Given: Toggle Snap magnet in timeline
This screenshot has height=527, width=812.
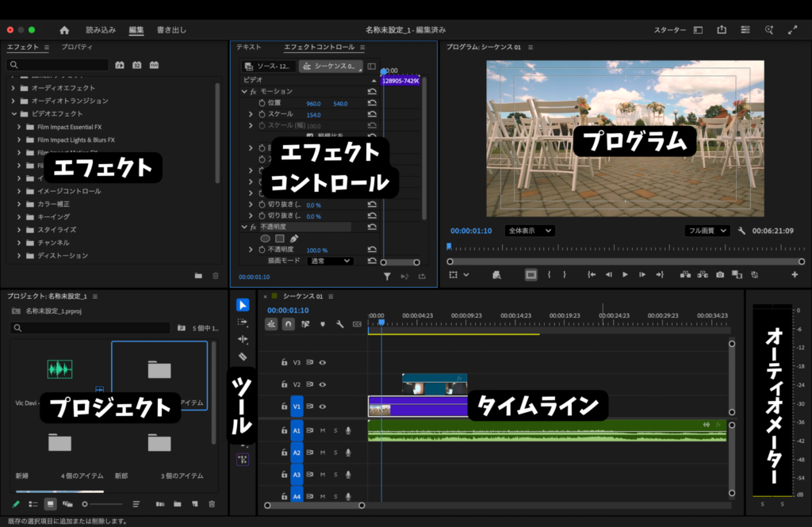Looking at the screenshot, I should (289, 324).
